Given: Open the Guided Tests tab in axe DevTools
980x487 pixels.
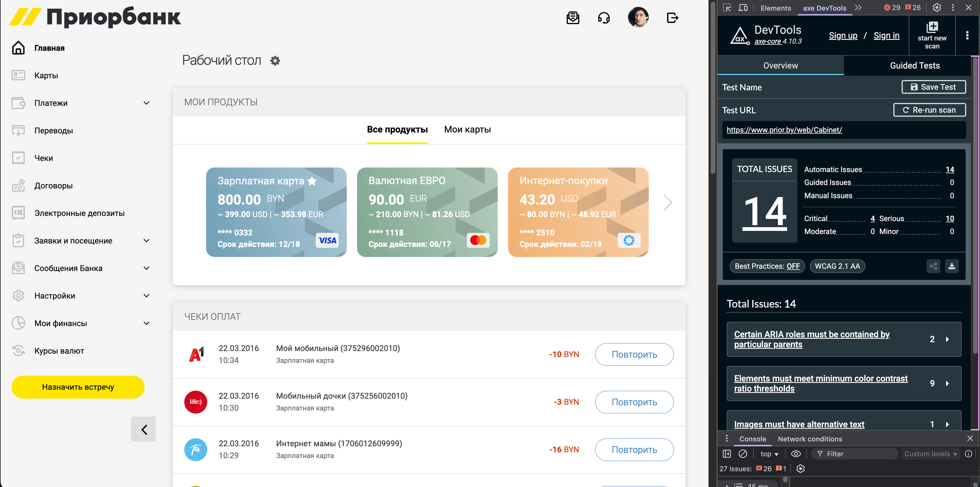Looking at the screenshot, I should point(915,65).
